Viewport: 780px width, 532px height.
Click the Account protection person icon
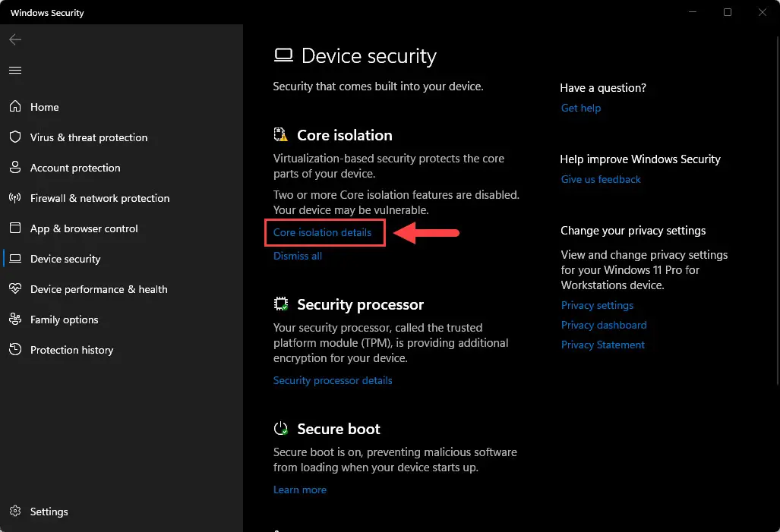15,167
